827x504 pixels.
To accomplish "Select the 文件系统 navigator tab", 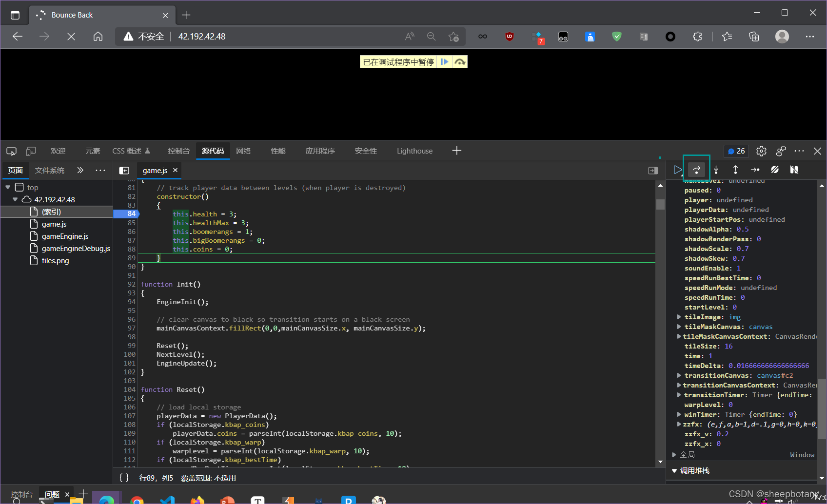I will tap(50, 170).
